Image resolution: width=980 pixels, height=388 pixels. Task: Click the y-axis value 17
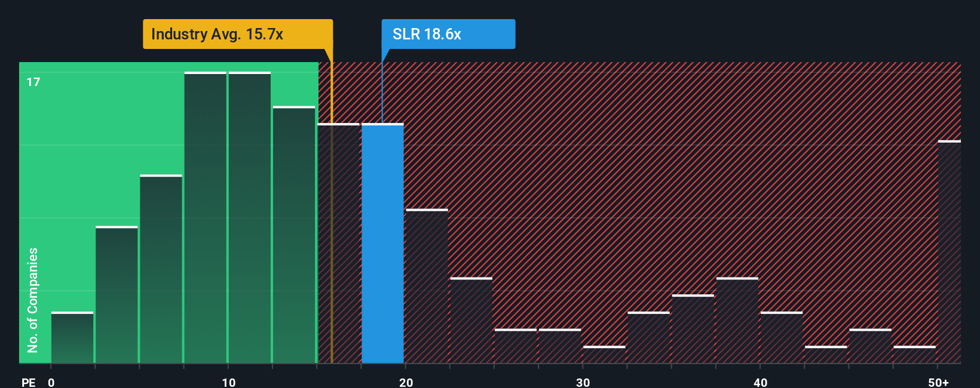point(33,82)
